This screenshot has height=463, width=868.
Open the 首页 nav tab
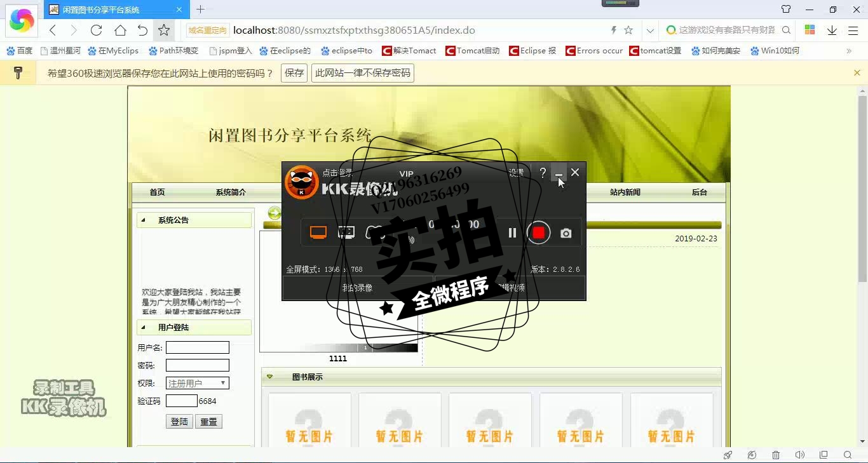157,192
